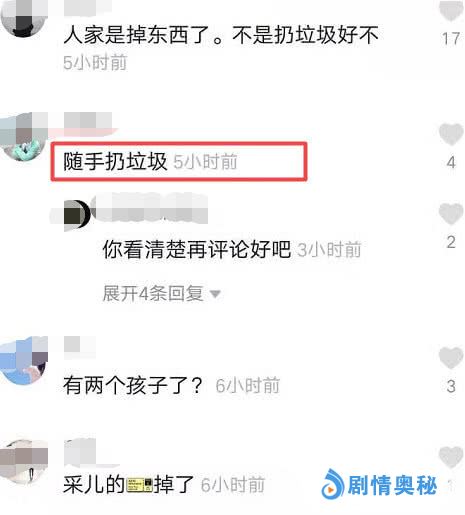Tap the heart beside '随手扔垃圾' comment
The height and width of the screenshot is (515, 465).
451,134
